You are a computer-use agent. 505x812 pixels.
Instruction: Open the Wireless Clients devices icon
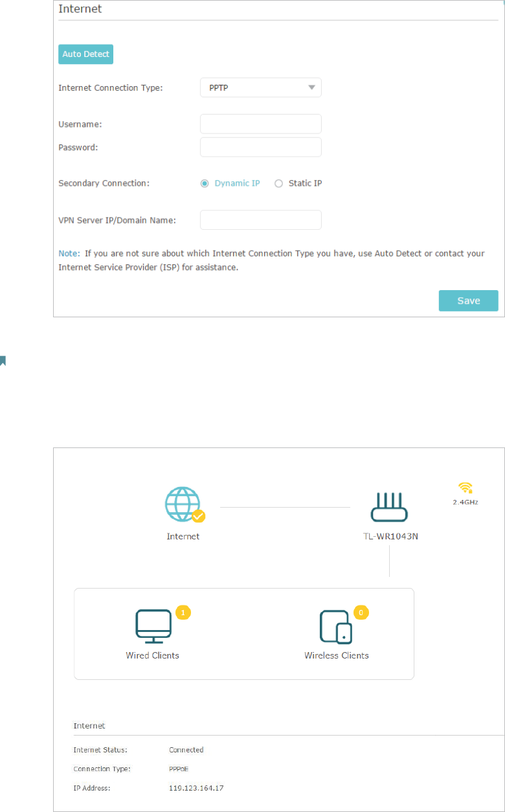337,627
